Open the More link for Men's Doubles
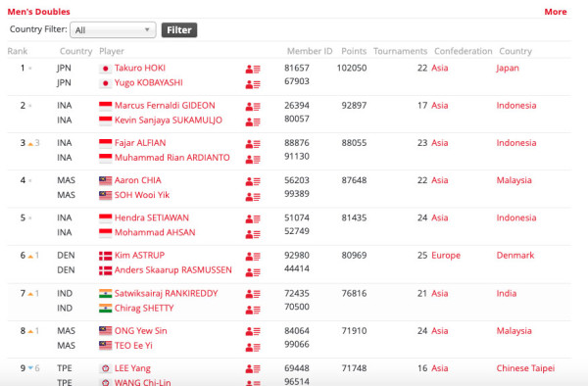588x386 pixels. pos(556,12)
